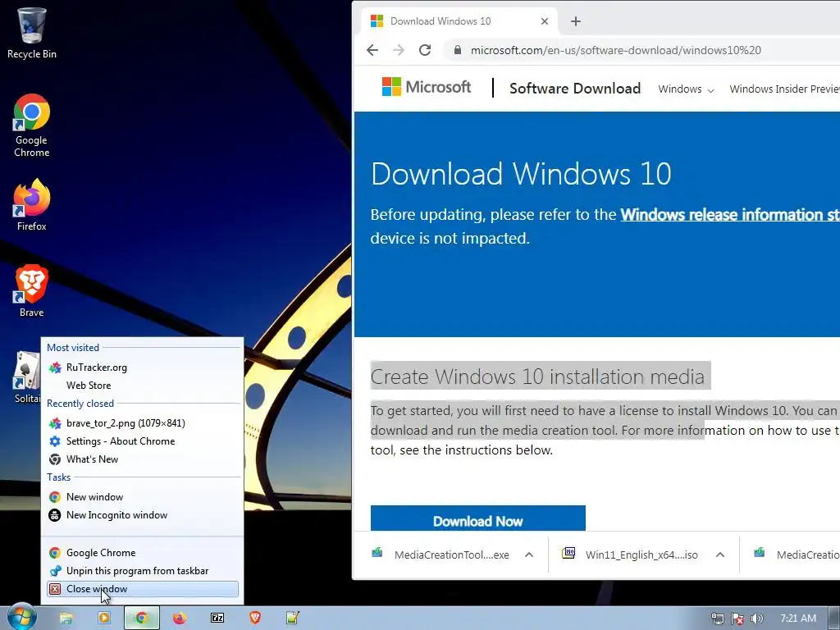This screenshot has width=840, height=630.
Task: Click the Windows Start orb
Action: [21, 617]
